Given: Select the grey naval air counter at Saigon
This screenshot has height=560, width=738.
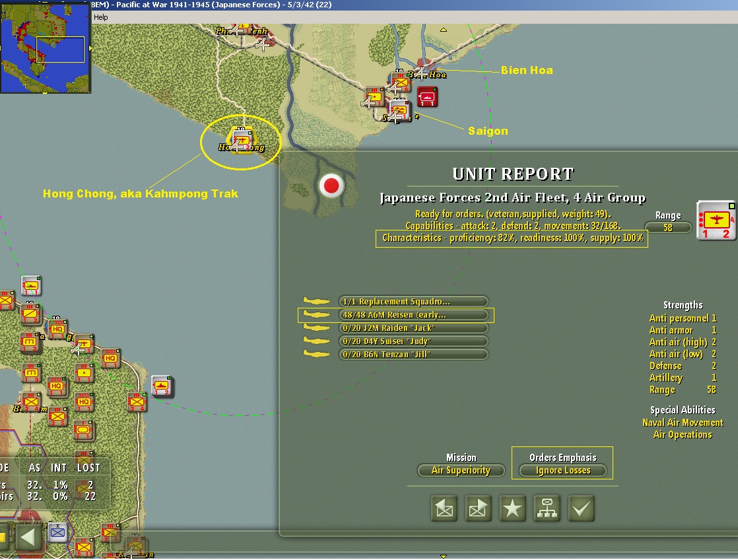Looking at the screenshot, I should coord(399,111).
